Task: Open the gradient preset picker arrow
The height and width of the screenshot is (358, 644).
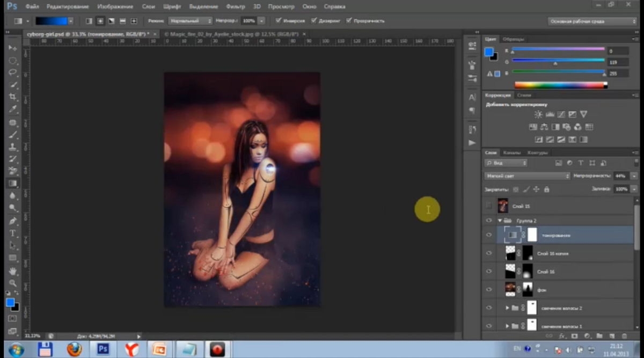Action: click(70, 21)
